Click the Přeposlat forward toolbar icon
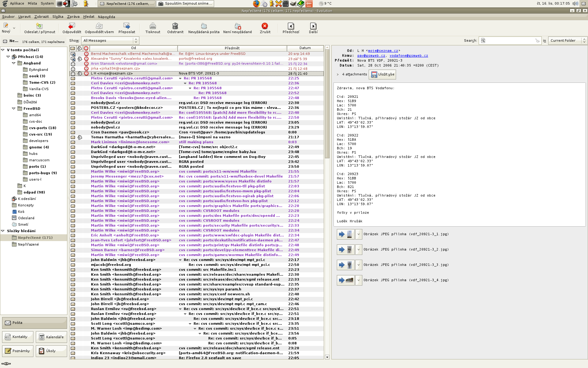This screenshot has width=588, height=368. click(x=126, y=26)
